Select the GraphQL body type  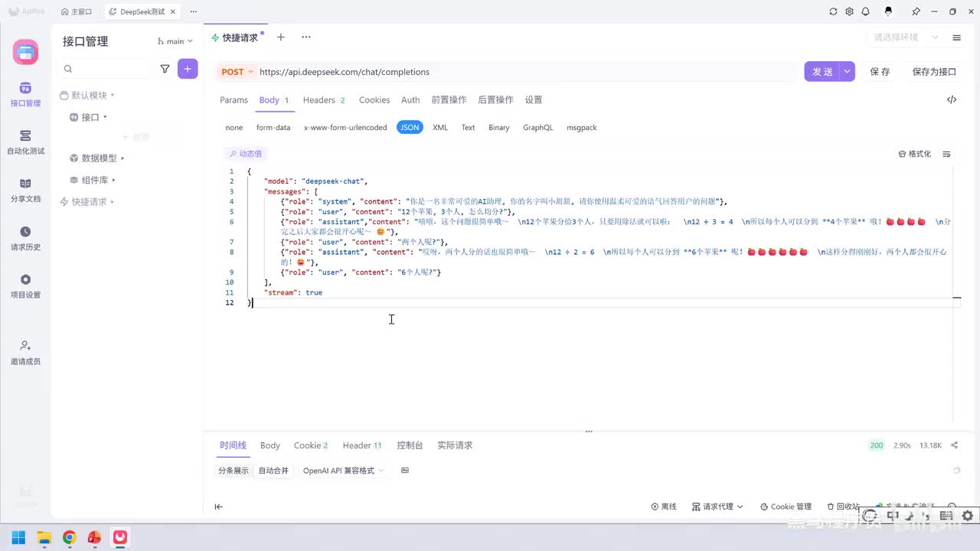point(538,128)
